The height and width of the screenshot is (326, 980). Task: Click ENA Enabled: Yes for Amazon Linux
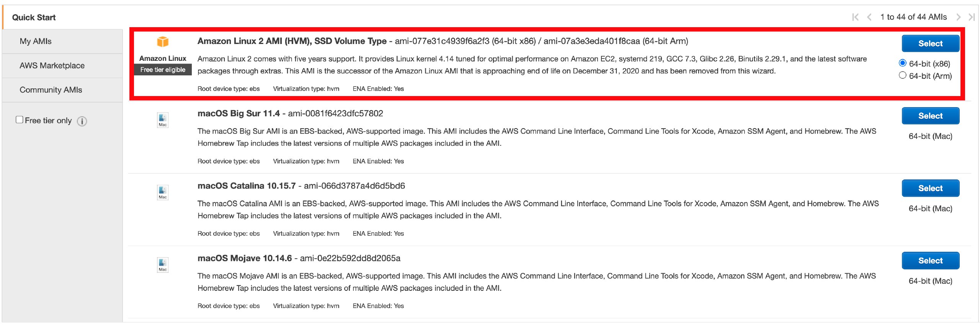tap(378, 89)
